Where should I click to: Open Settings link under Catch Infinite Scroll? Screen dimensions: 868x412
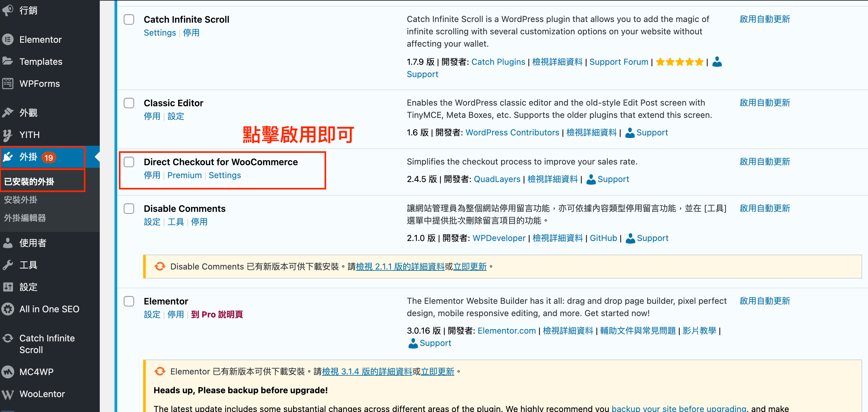click(x=160, y=33)
